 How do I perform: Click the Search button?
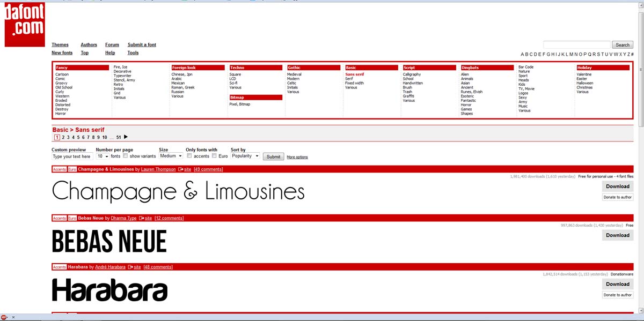coord(623,45)
